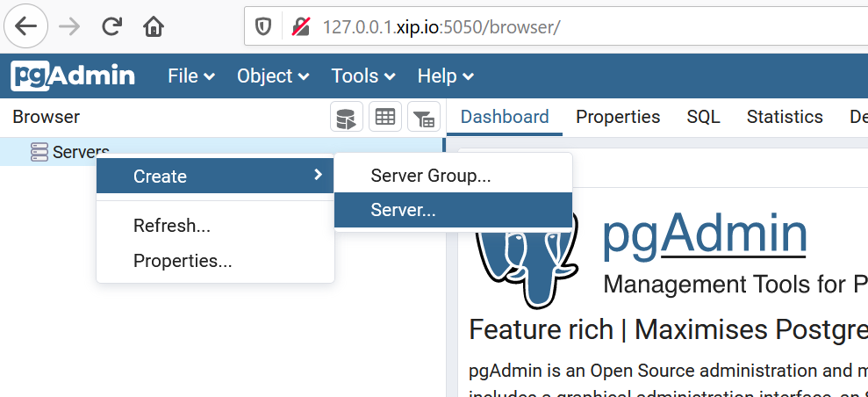
Task: Open the Tools menu
Action: (363, 76)
